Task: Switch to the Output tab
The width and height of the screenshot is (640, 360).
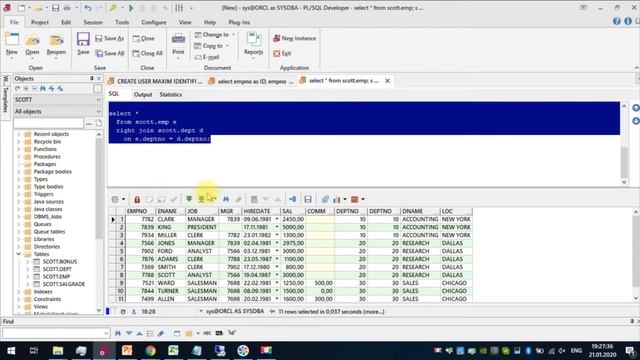Action: [x=143, y=94]
